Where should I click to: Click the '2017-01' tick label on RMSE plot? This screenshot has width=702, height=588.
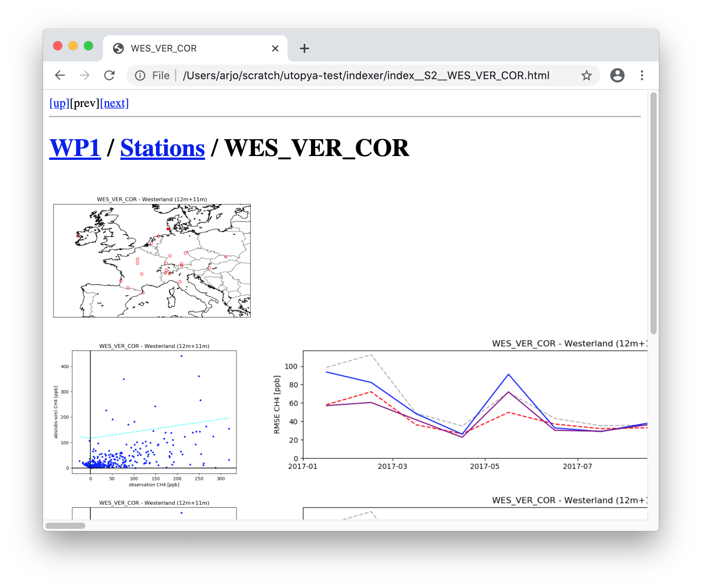click(303, 466)
